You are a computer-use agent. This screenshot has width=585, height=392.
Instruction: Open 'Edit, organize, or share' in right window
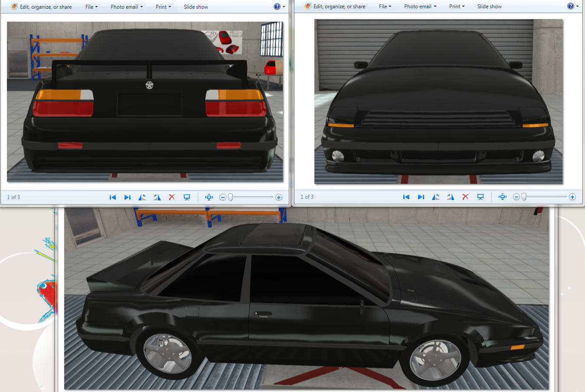(x=335, y=7)
